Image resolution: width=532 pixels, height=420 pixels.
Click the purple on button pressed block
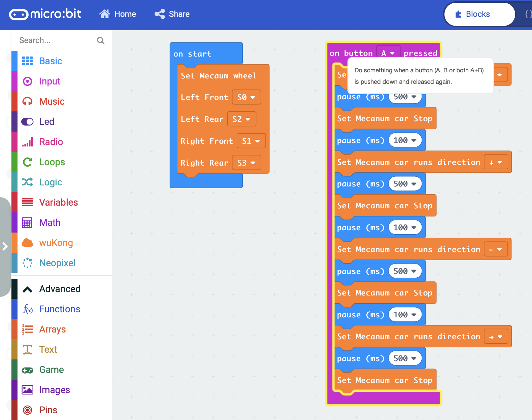[350, 53]
